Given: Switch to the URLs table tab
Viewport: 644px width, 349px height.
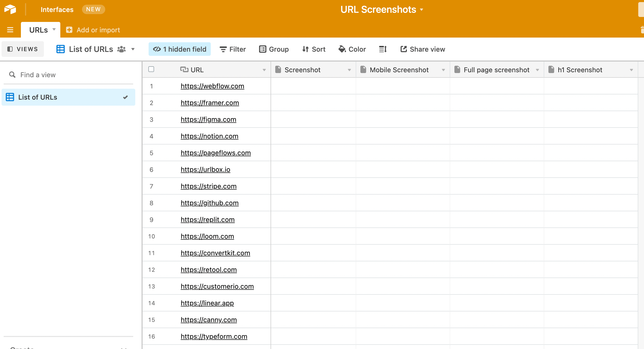Looking at the screenshot, I should pos(39,30).
